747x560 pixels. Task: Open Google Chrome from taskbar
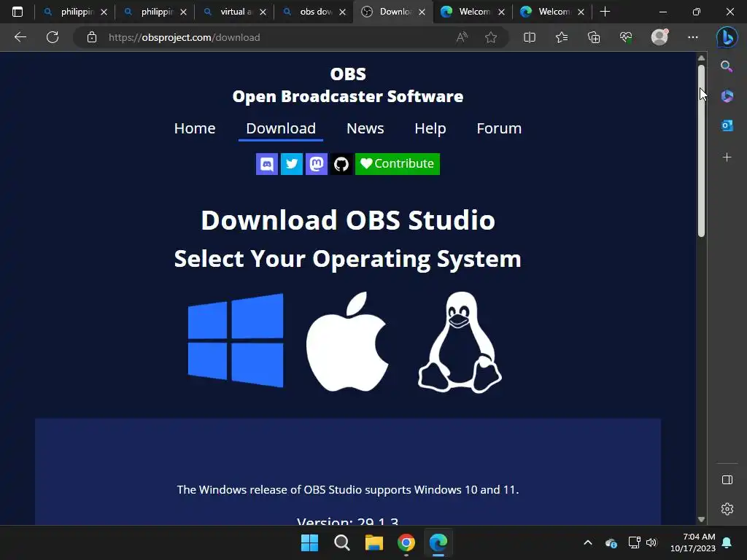406,542
